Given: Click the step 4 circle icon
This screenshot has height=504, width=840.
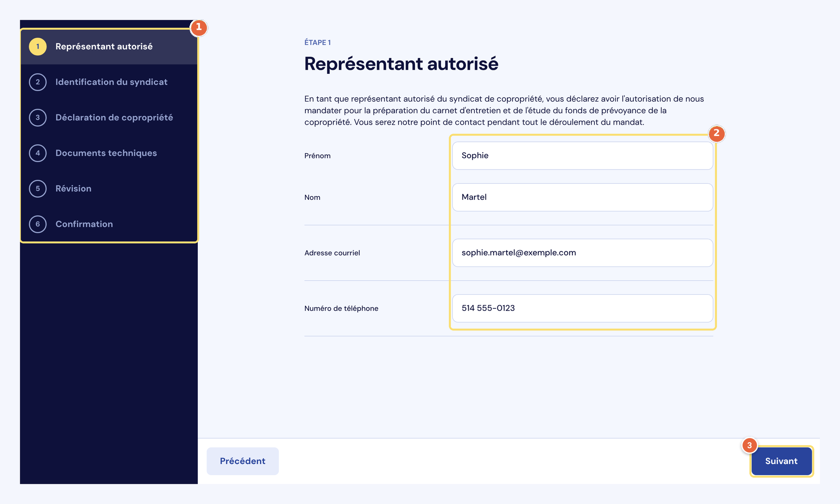Looking at the screenshot, I should click(38, 153).
